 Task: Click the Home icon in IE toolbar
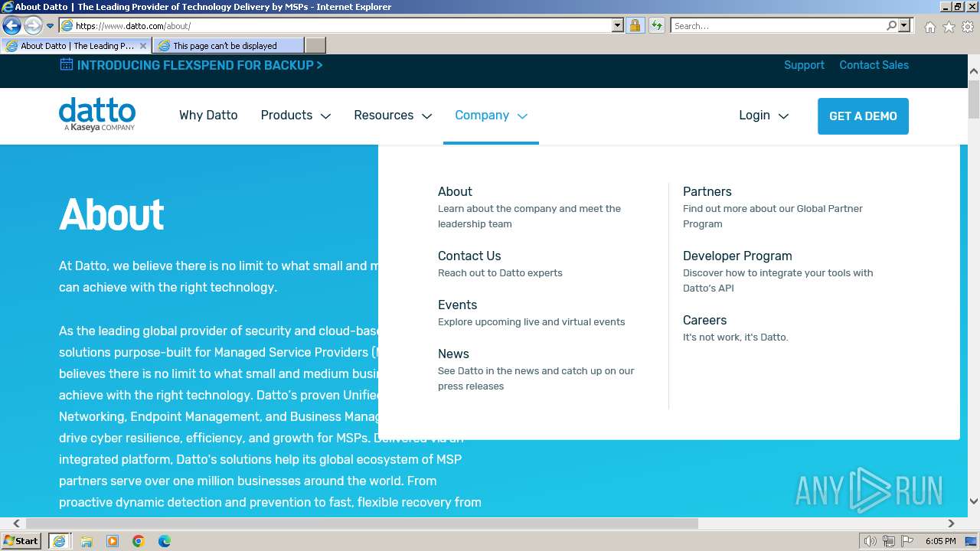[x=929, y=27]
